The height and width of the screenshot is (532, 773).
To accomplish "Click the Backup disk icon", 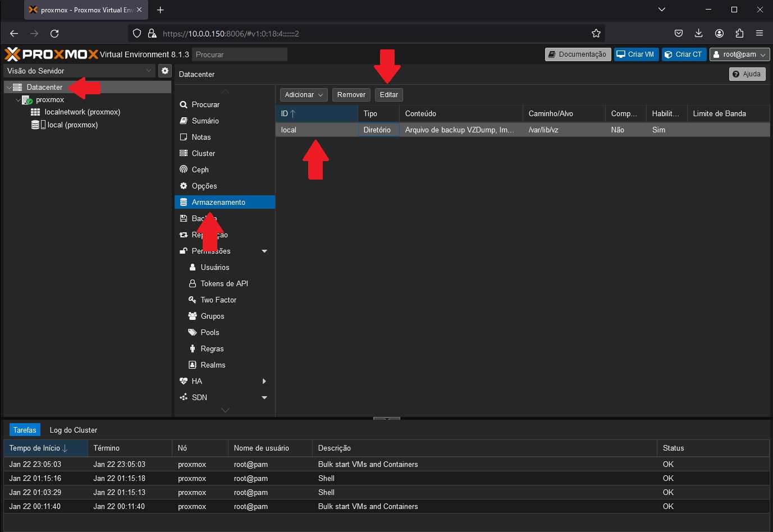I will click(184, 218).
